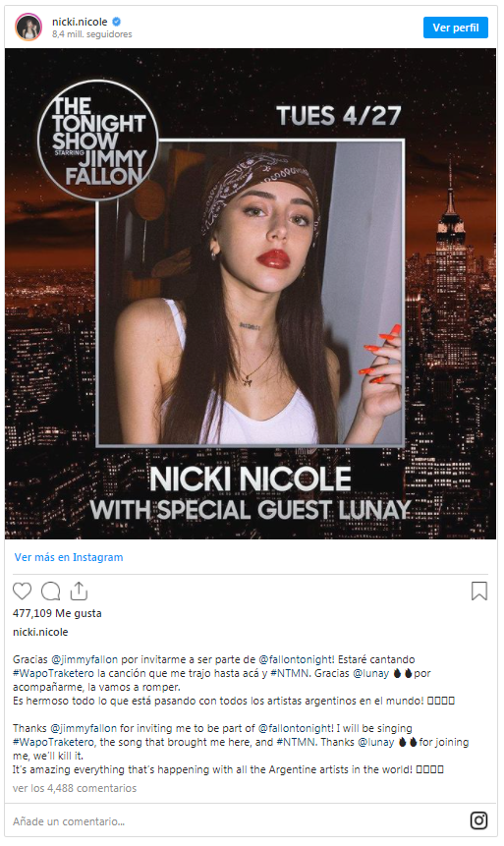Viewport: 504px width, 846px height.
Task: Save the post with the bookmark icon
Action: click(479, 591)
